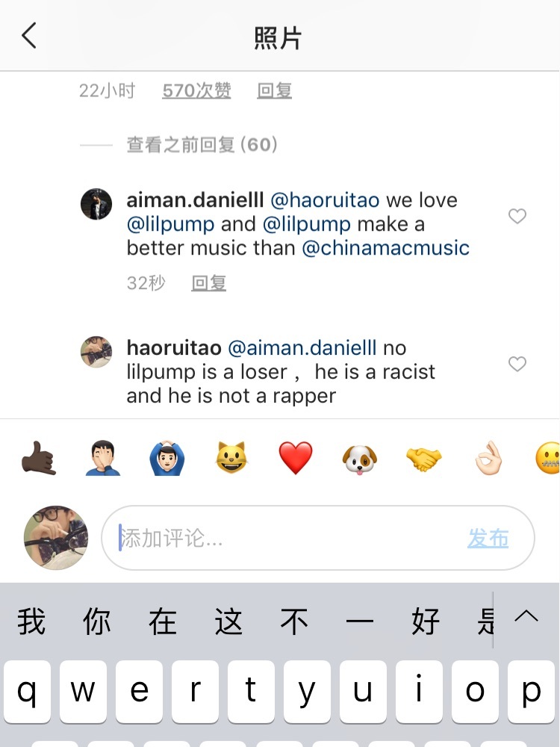
Task: Reply to aiman.daniell's 32-second-old comment
Action: tap(208, 283)
